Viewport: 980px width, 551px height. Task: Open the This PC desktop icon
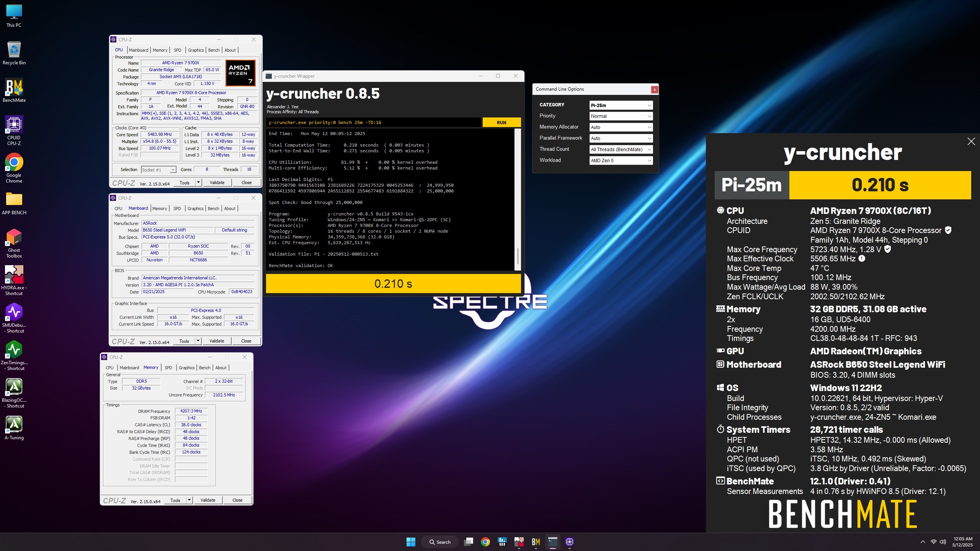pyautogui.click(x=14, y=16)
